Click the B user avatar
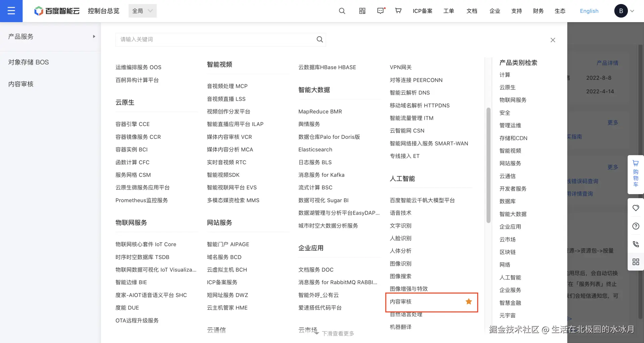The width and height of the screenshot is (644, 343). 621,11
